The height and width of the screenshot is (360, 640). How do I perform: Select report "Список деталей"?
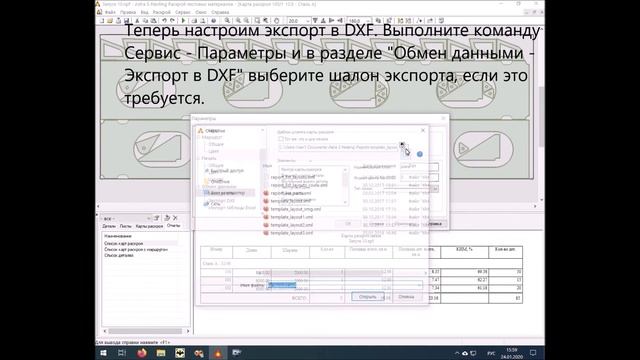[119, 255]
